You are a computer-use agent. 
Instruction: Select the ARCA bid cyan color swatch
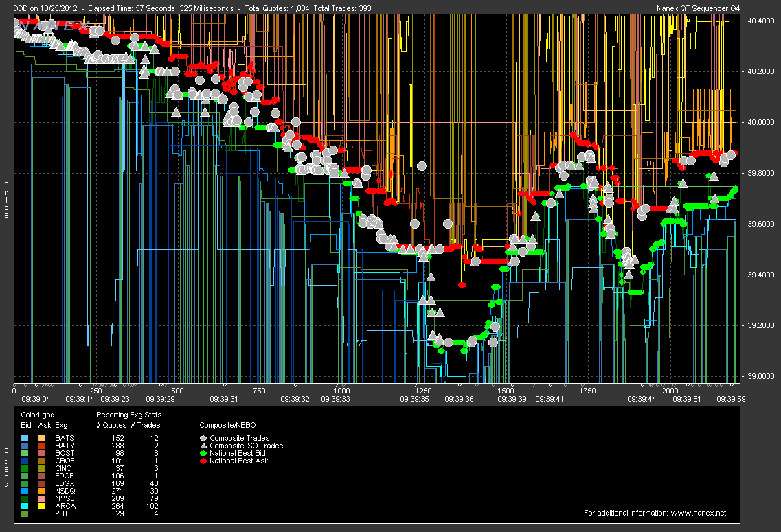pos(25,506)
